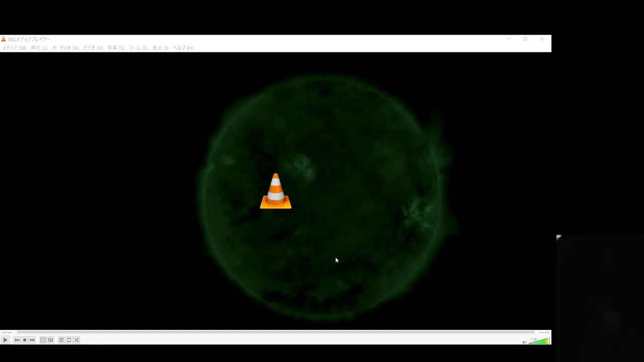
Task: Jump to the previous media item
Action: [x=17, y=340]
